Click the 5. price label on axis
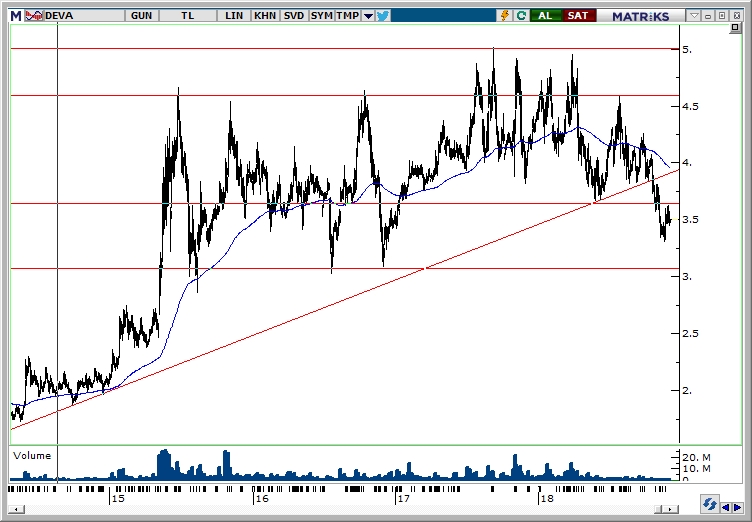This screenshot has height=522, width=752. [x=687, y=49]
